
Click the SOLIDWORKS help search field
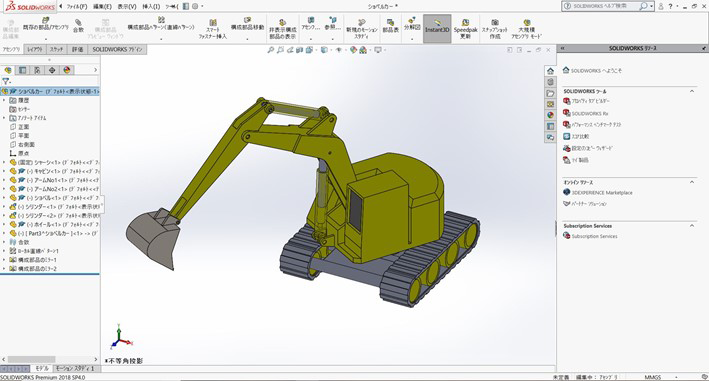[605, 6]
